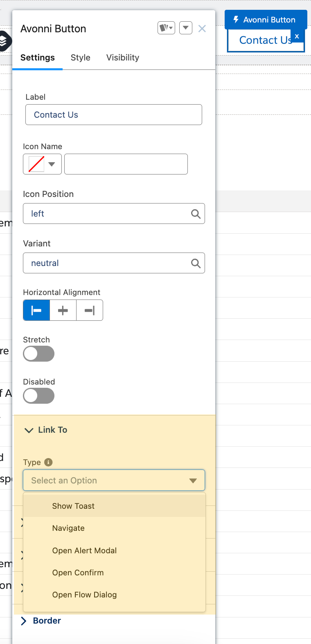Choose Show Toast from the Type list
The width and height of the screenshot is (311, 644).
click(73, 506)
